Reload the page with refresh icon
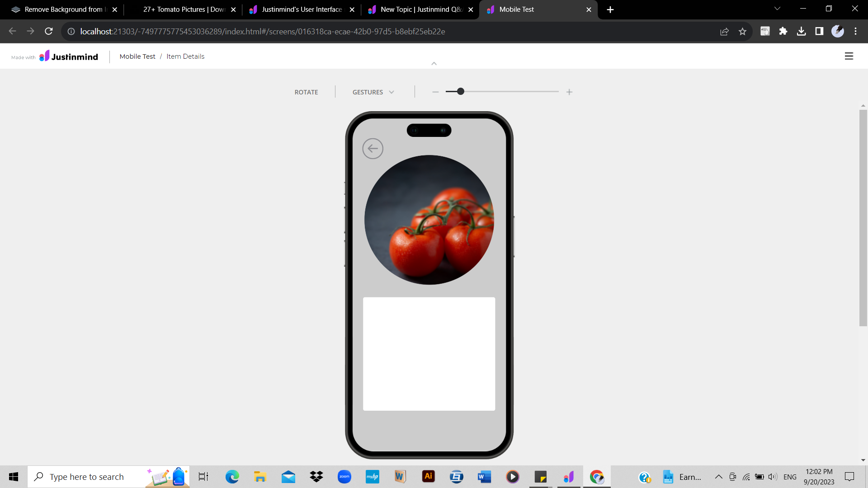The image size is (868, 488). [49, 31]
